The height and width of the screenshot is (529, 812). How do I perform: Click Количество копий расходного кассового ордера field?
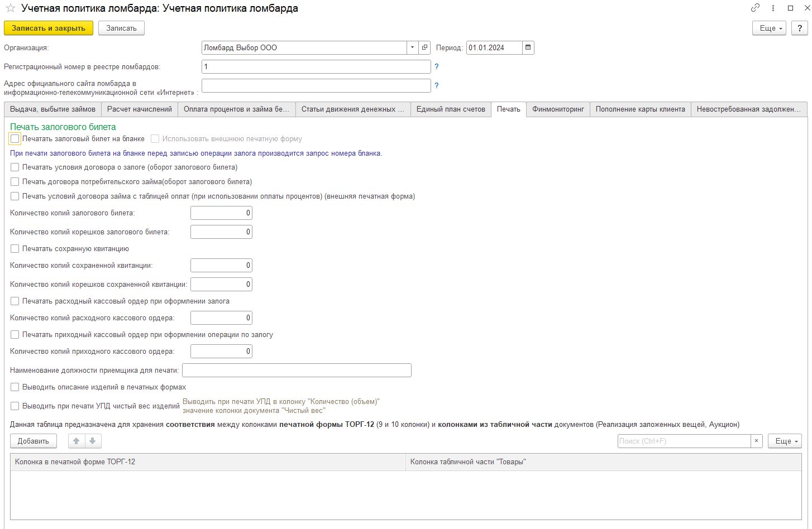click(x=221, y=318)
